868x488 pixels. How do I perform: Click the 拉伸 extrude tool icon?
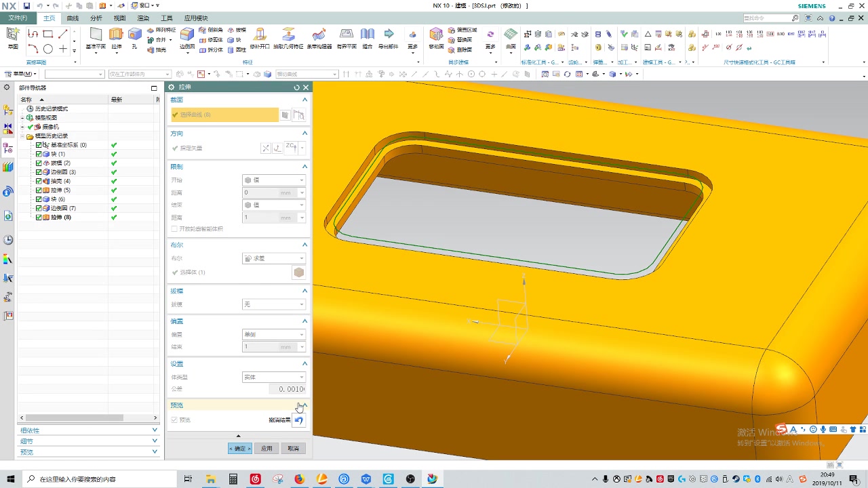click(x=117, y=38)
